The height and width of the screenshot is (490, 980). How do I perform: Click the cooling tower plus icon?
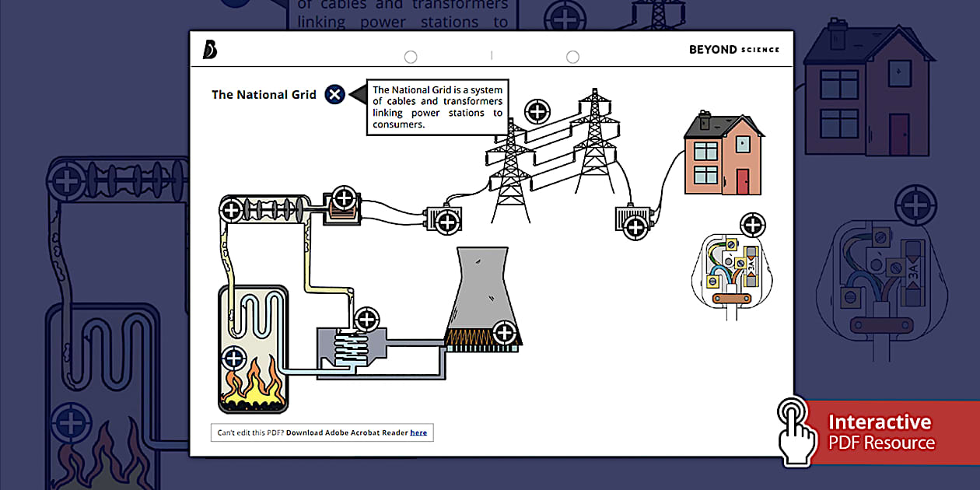[504, 334]
